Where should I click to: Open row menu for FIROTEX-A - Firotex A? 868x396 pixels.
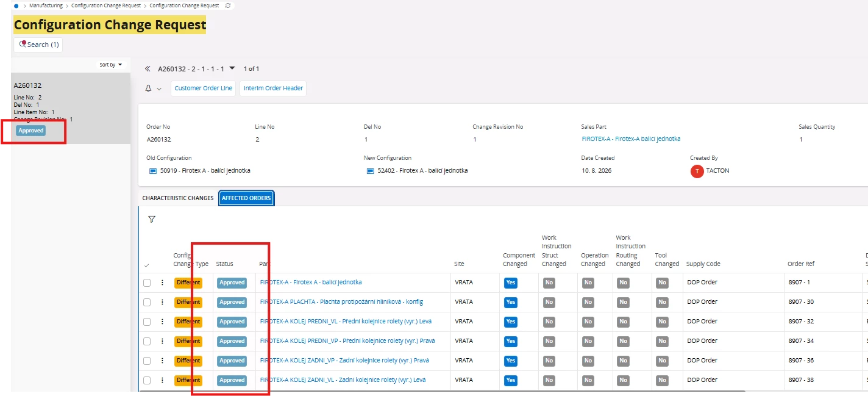pos(162,283)
